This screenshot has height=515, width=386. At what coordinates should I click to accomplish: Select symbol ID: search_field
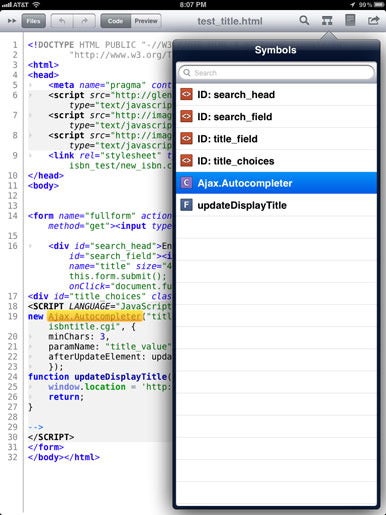276,117
